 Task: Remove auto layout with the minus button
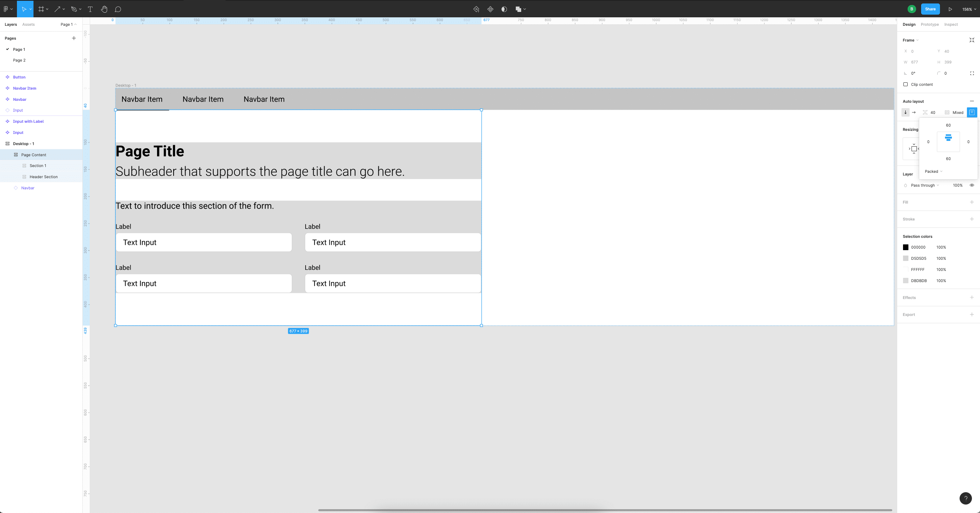click(972, 101)
